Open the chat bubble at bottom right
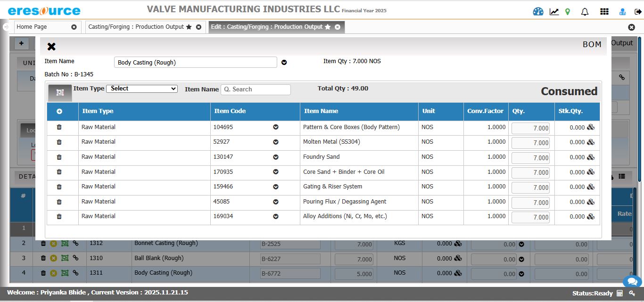This screenshot has height=302, width=644. 632,281
